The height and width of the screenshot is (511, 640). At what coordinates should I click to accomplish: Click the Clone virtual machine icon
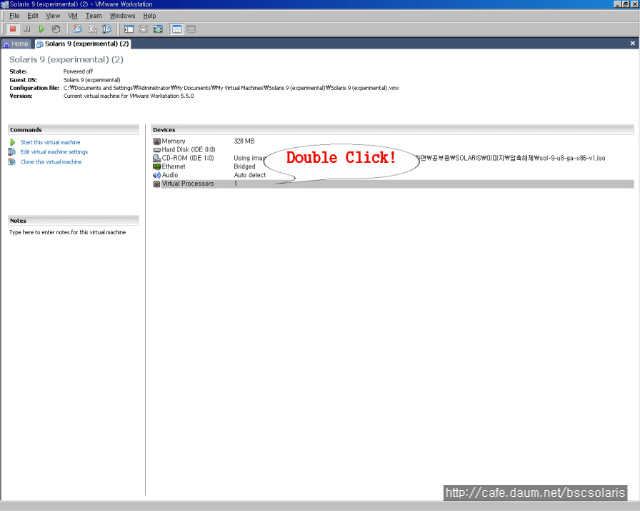click(x=12, y=162)
